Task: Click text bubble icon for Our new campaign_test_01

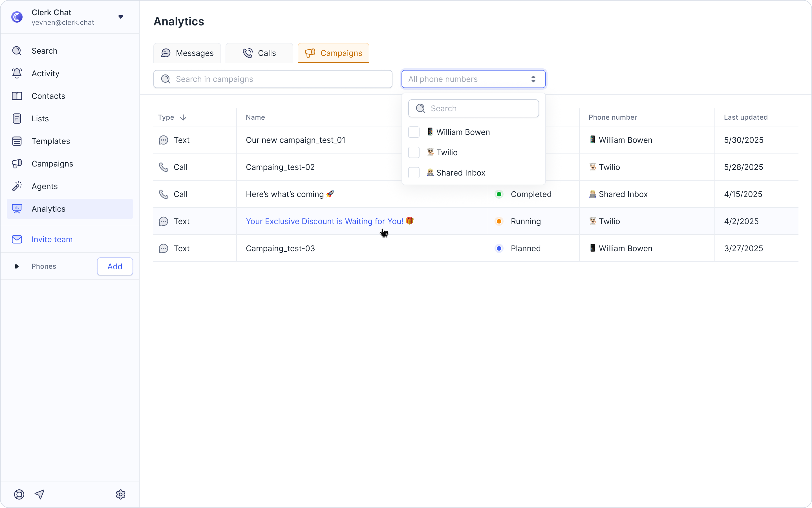Action: click(164, 140)
